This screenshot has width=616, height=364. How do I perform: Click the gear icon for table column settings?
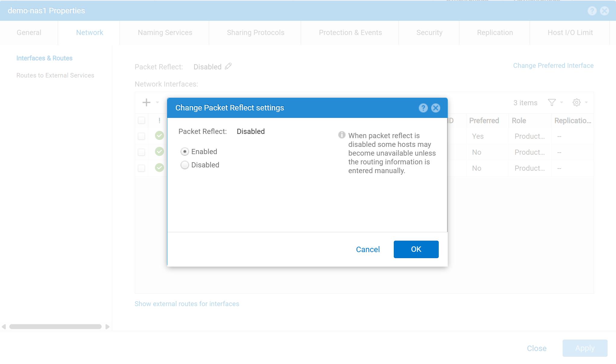(x=577, y=103)
